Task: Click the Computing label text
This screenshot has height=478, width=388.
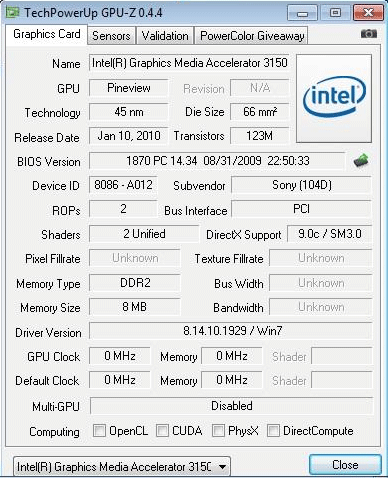Action: pos(54,432)
